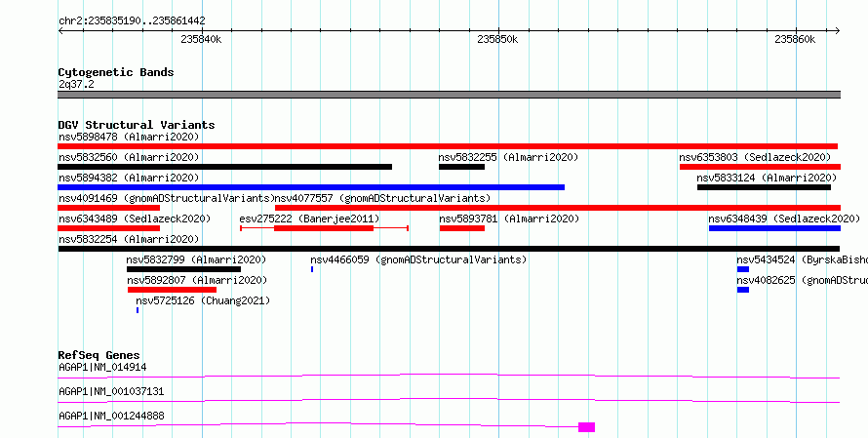Open the nsv5434524 ByrskaBishop label
The width and height of the screenshot is (868, 438).
click(x=802, y=259)
